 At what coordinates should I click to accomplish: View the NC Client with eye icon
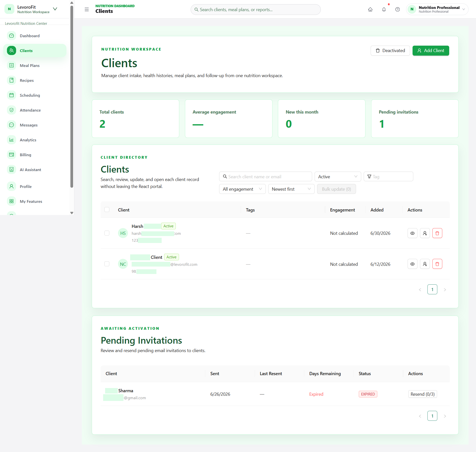412,264
